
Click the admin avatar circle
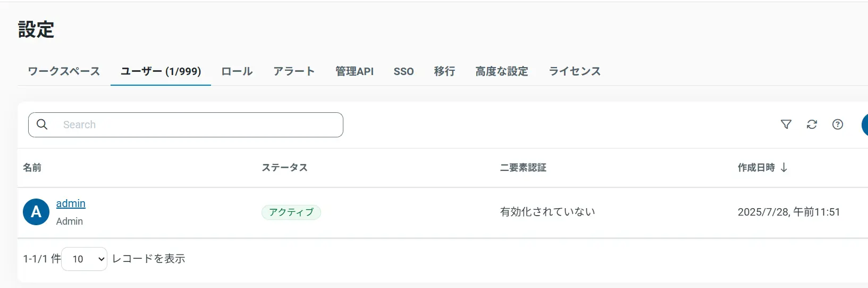[x=36, y=212]
